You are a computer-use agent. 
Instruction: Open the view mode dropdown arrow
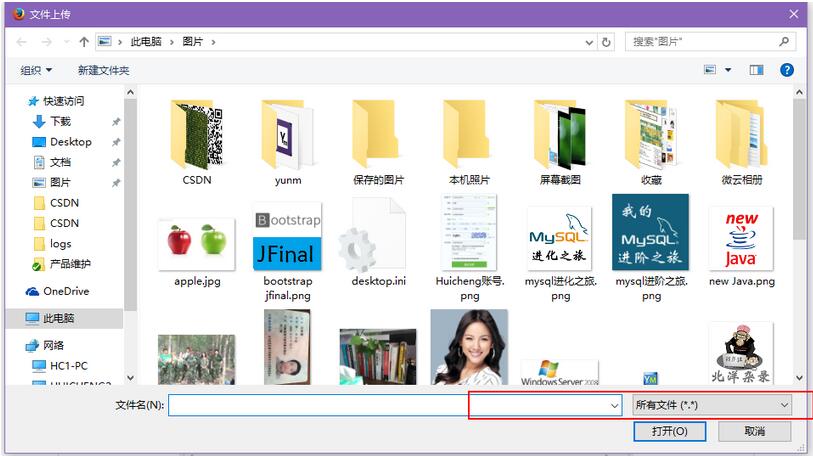tap(728, 70)
